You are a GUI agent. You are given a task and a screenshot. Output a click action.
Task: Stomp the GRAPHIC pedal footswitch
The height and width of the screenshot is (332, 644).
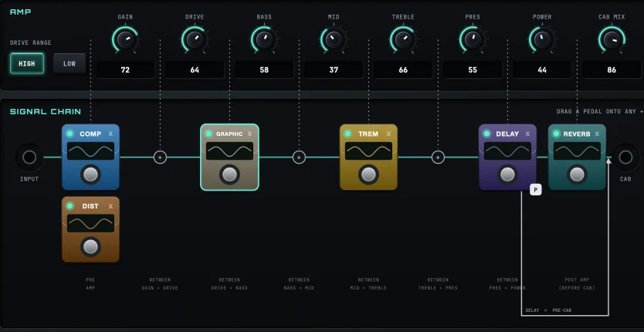(229, 174)
